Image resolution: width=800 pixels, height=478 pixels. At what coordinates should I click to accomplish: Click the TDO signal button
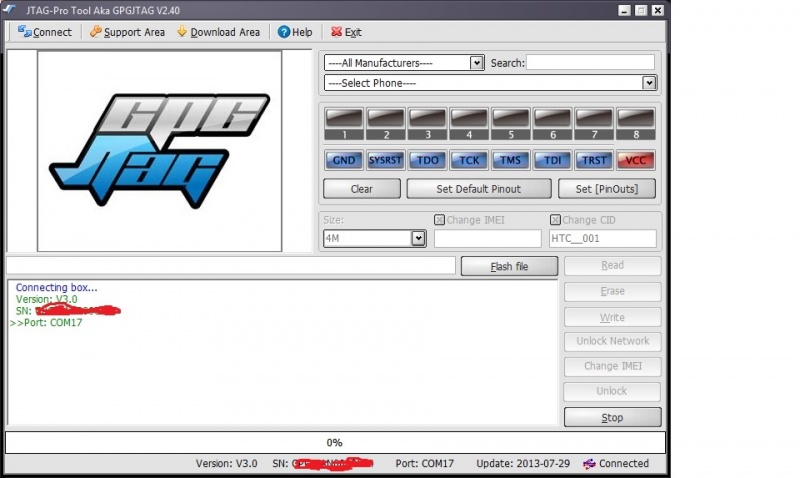[428, 160]
